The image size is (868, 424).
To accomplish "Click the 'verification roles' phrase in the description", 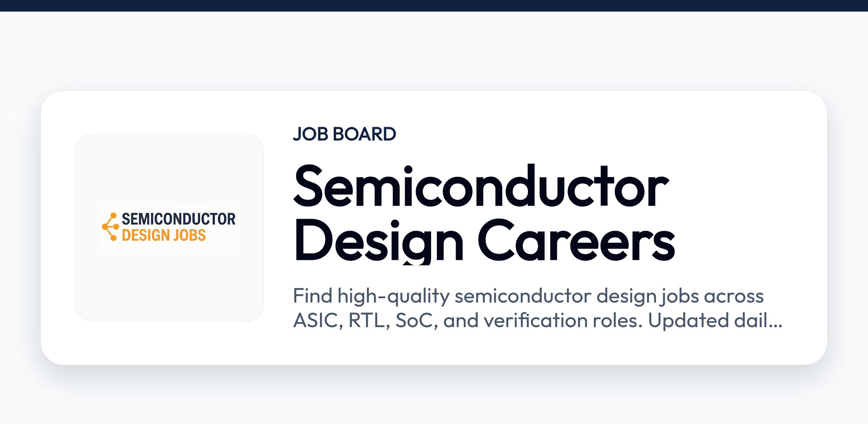I will coord(563,320).
